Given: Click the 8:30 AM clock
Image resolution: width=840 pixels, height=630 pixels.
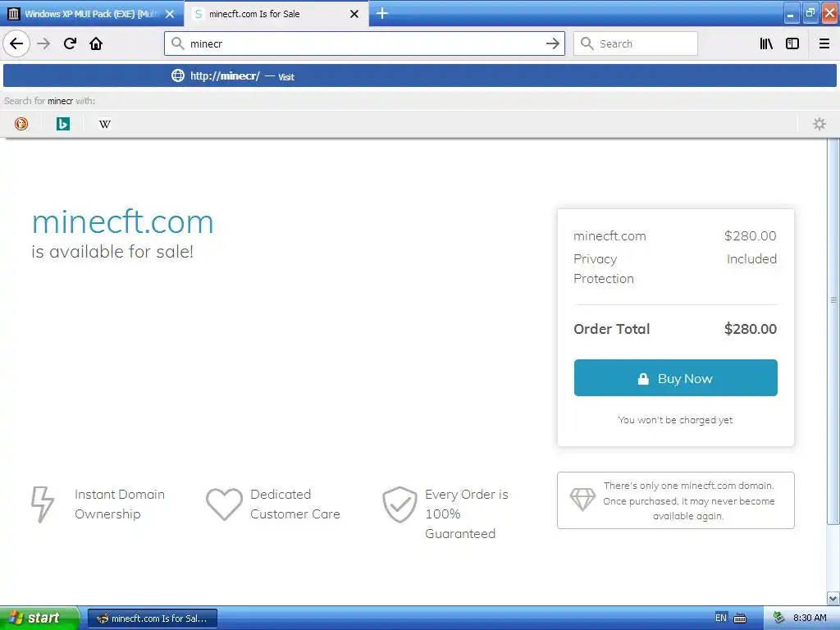Looking at the screenshot, I should [x=810, y=619].
